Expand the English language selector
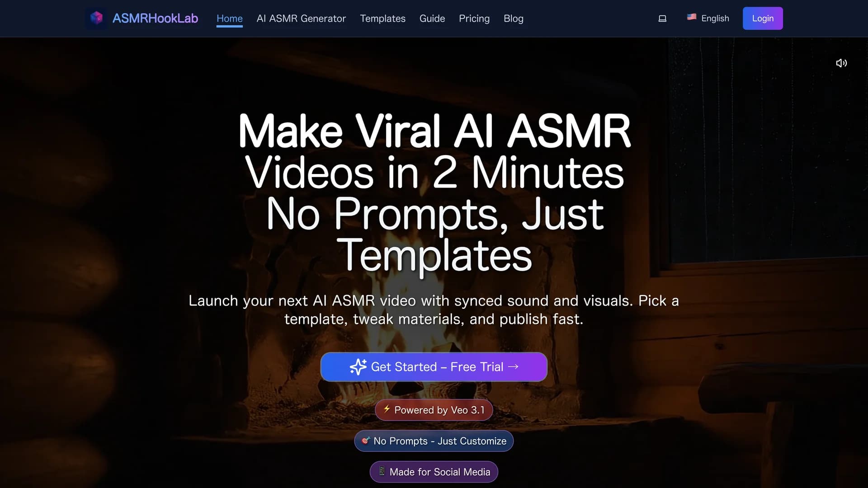The width and height of the screenshot is (868, 488). pyautogui.click(x=708, y=19)
